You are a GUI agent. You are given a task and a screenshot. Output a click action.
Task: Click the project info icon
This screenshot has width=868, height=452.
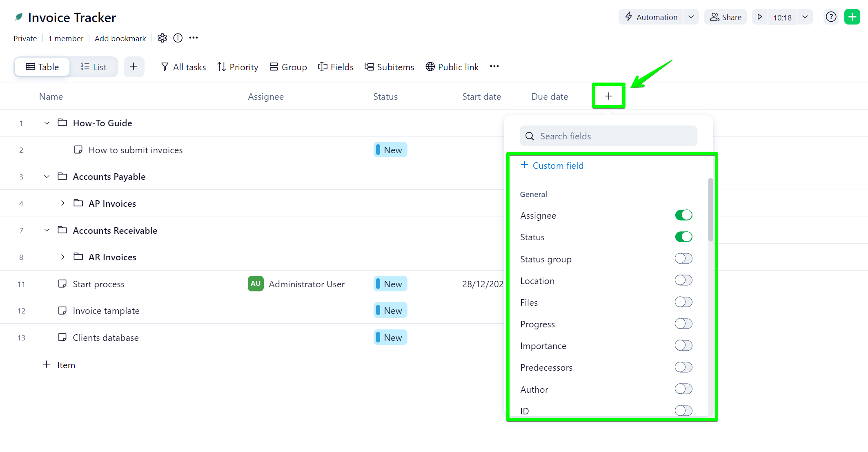(178, 38)
